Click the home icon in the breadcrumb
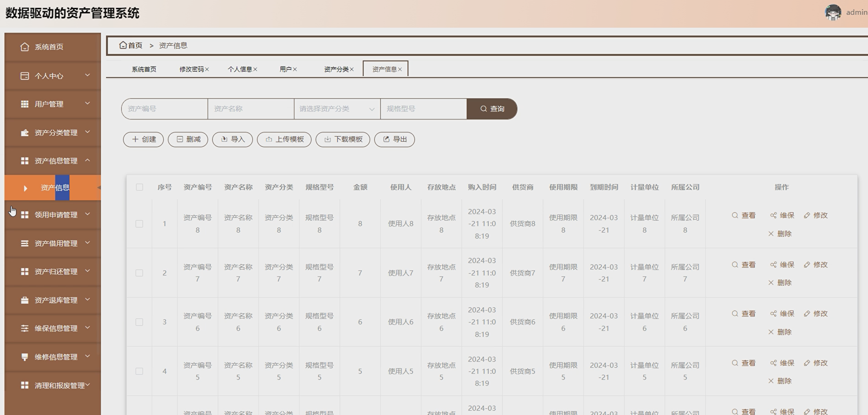 pos(123,45)
